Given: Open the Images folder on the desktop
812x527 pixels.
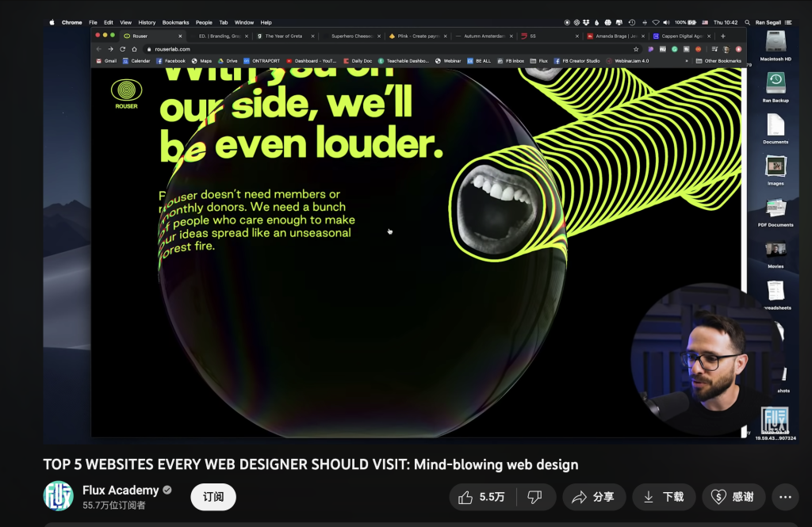Looking at the screenshot, I should (775, 168).
